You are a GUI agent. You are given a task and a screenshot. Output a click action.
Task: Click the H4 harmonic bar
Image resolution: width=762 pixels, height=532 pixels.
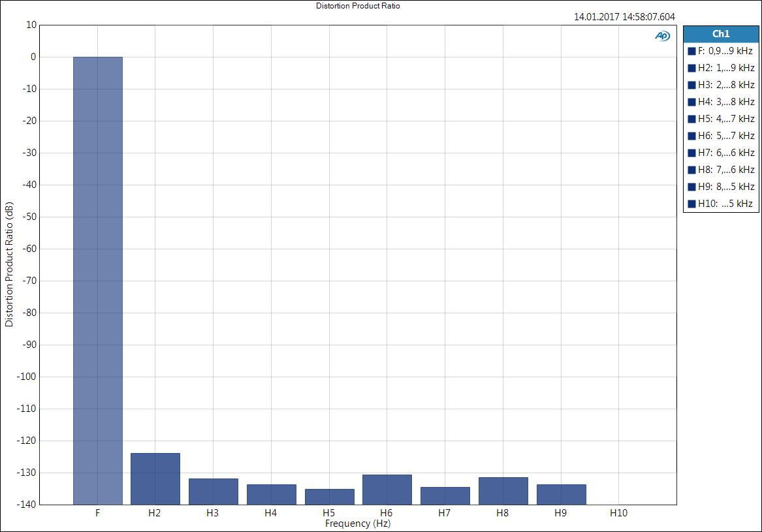pos(271,495)
